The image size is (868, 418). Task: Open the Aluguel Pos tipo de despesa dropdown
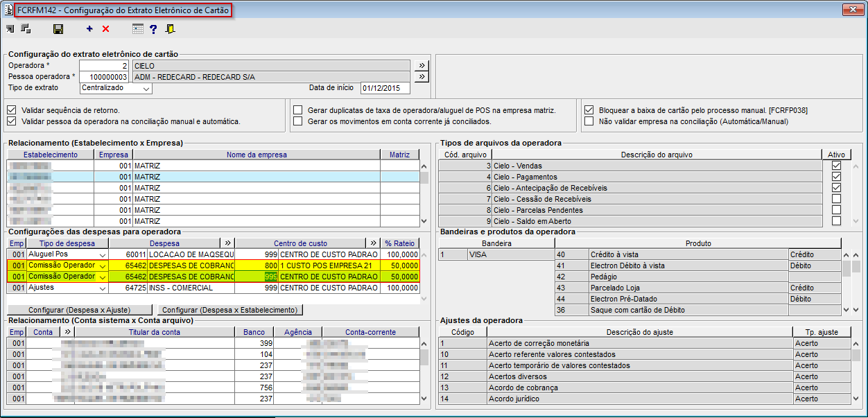(103, 254)
